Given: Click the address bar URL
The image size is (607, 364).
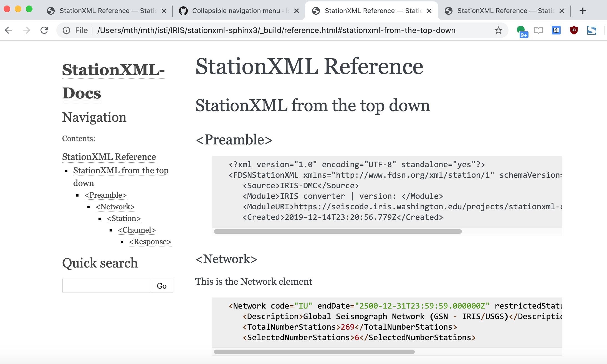Looking at the screenshot, I should [x=276, y=30].
